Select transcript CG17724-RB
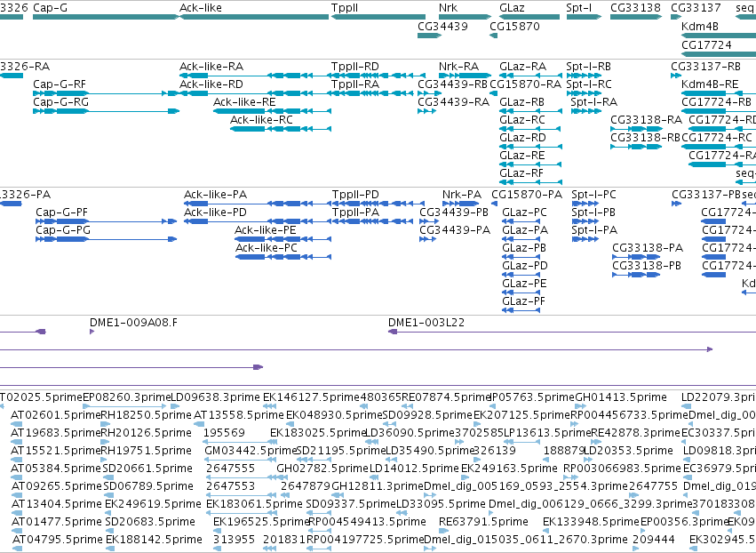Screen dimensions: 756x553 click(716, 102)
